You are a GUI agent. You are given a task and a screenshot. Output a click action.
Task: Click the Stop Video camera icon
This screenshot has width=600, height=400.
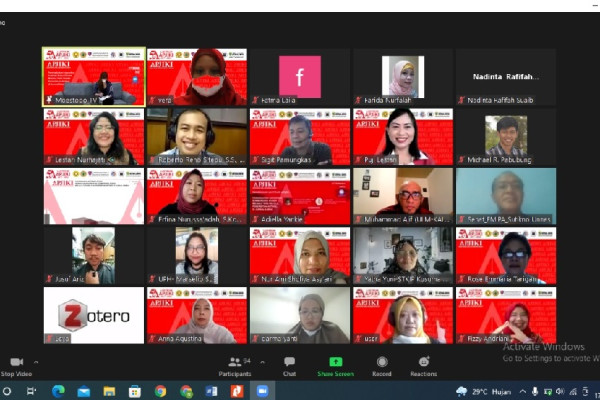coord(16,362)
